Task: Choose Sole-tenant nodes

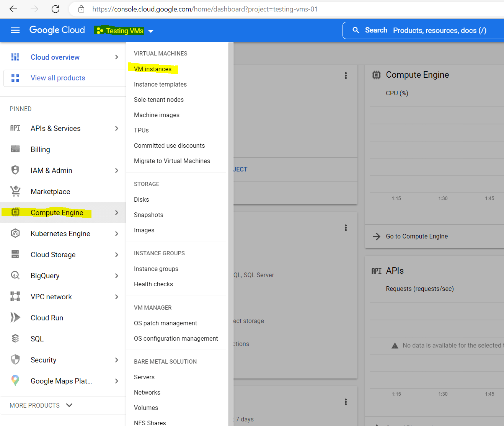Action: coord(159,100)
